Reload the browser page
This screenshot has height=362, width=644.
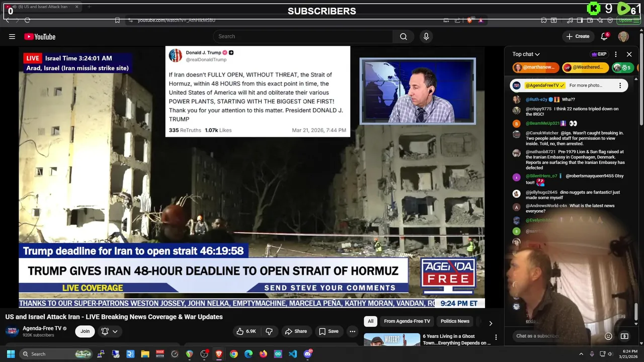point(27,20)
